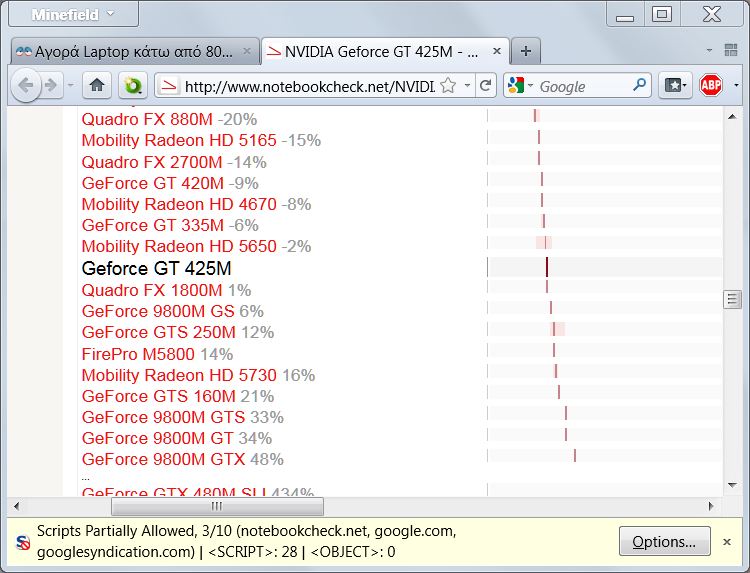This screenshot has width=750, height=573.
Task: Open the Quadro FX 1800M link
Action: tap(152, 290)
